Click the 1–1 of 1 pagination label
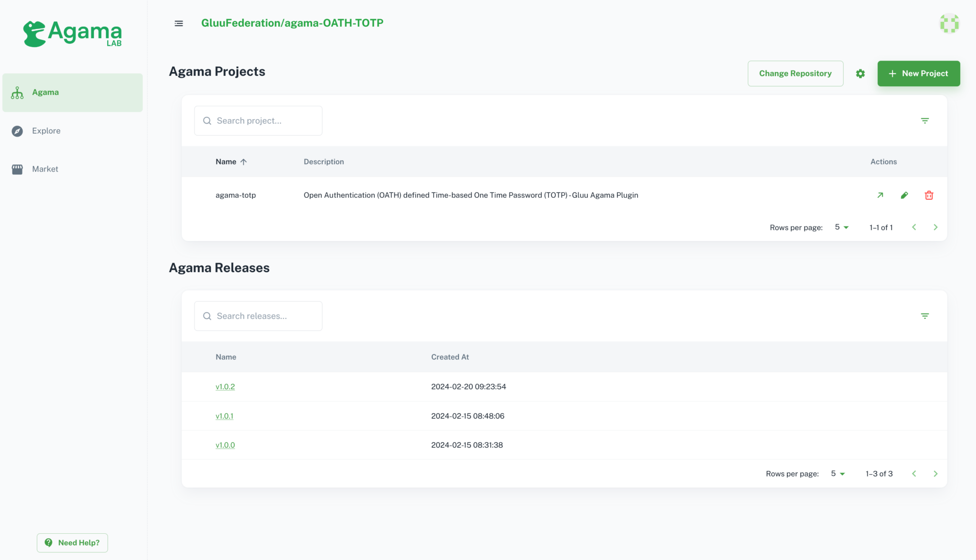 881,227
